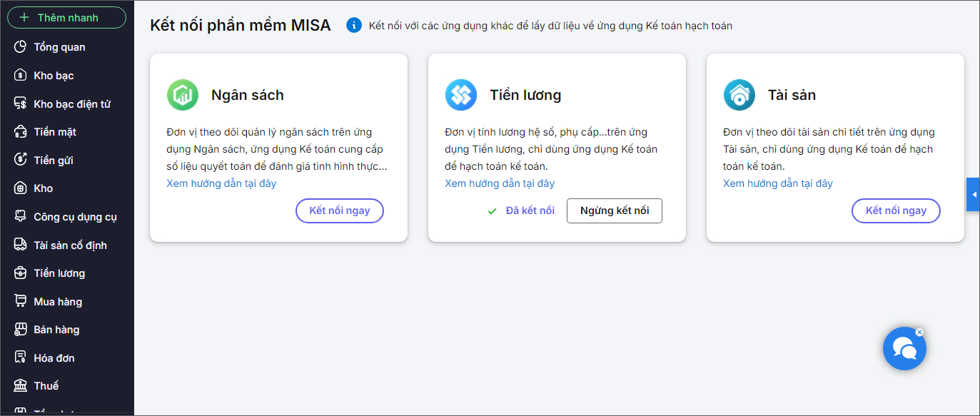
Task: Open Xem hướng dẫn tại đây under Tiền lương
Action: point(500,183)
